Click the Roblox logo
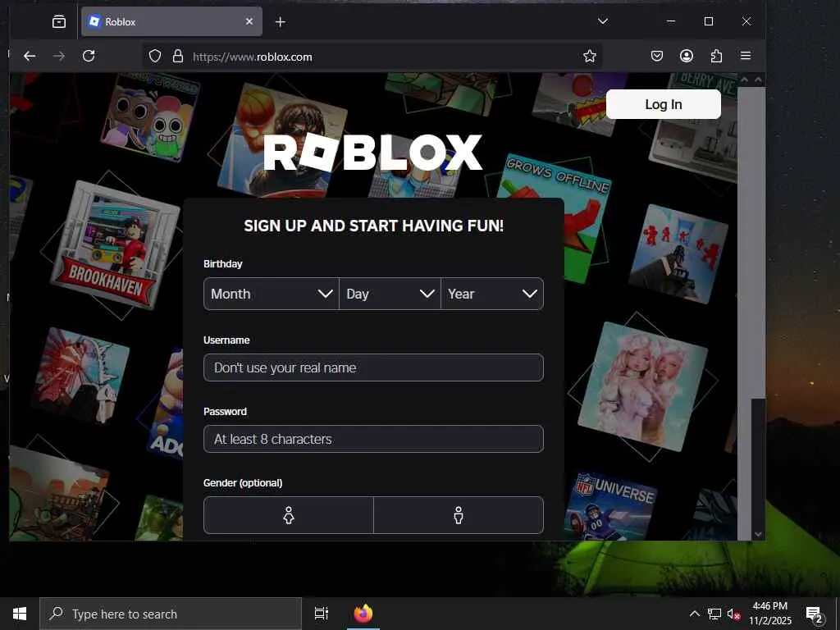This screenshot has height=630, width=840. (x=373, y=153)
